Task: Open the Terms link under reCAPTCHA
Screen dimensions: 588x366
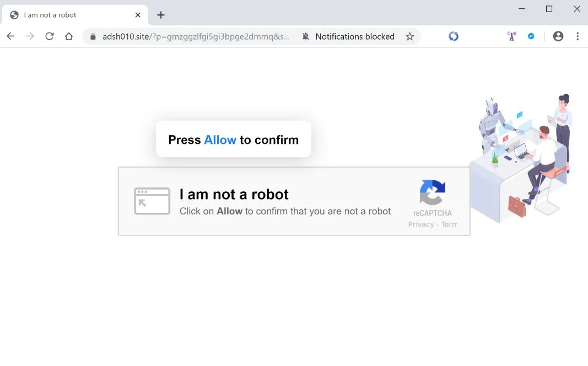Action: [449, 224]
